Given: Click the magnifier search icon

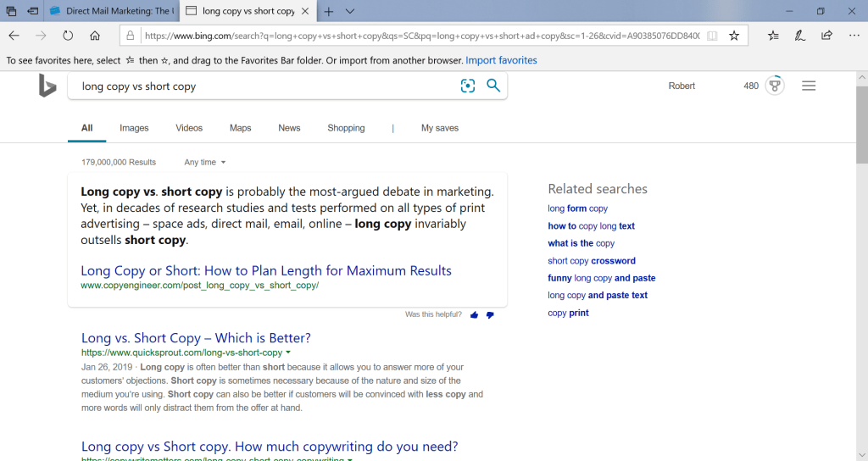Looking at the screenshot, I should pyautogui.click(x=493, y=86).
